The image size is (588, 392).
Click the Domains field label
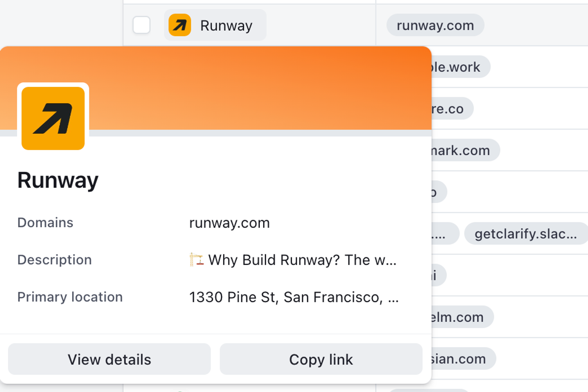tap(45, 223)
